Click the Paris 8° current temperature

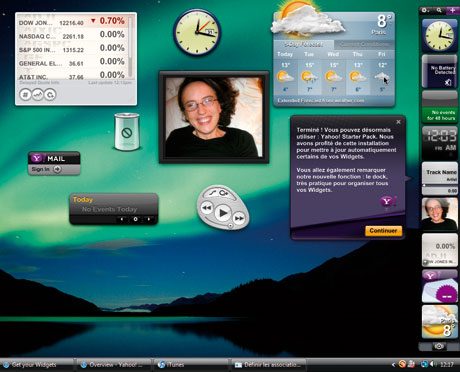pos(381,25)
